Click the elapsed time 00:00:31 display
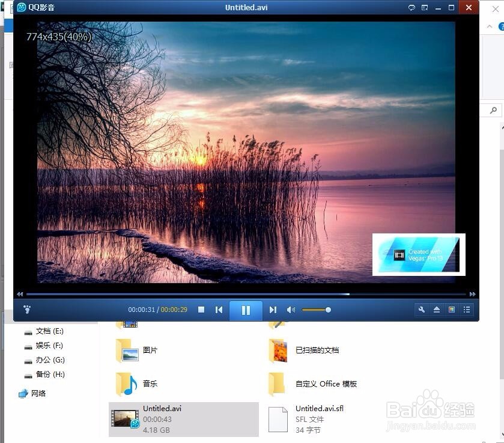Image resolution: width=504 pixels, height=443 pixels. [141, 310]
